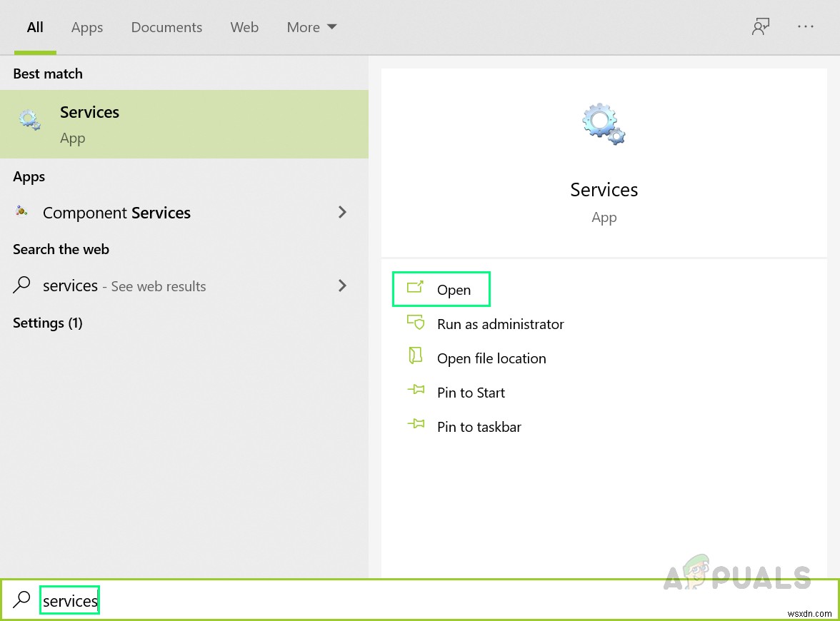The width and height of the screenshot is (840, 621).
Task: Click the Open action icon
Action: [x=415, y=288]
